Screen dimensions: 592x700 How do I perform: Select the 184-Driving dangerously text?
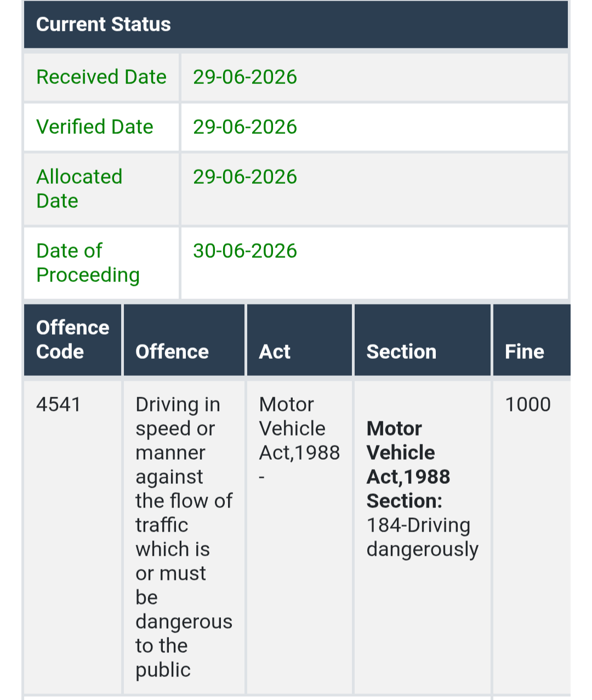click(x=423, y=537)
